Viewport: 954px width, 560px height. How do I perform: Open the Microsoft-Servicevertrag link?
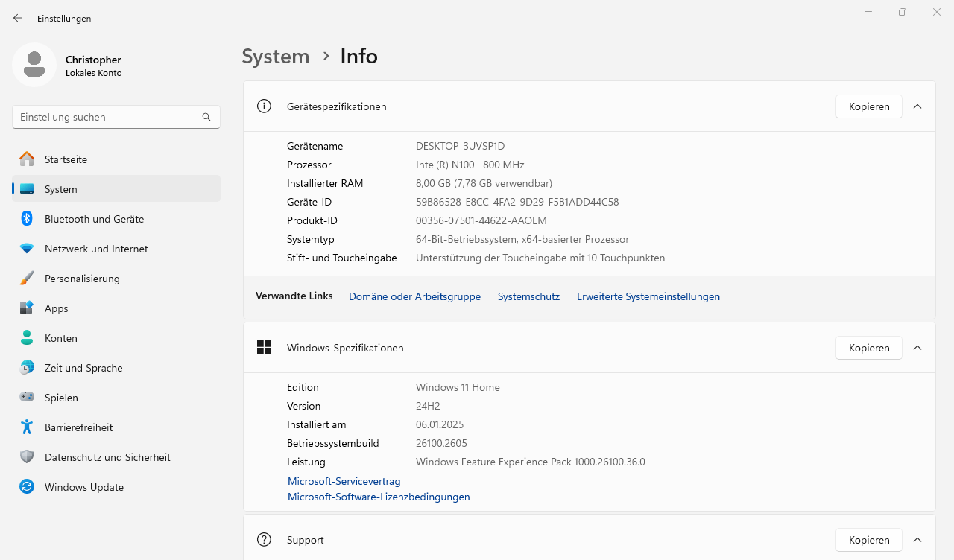click(344, 481)
